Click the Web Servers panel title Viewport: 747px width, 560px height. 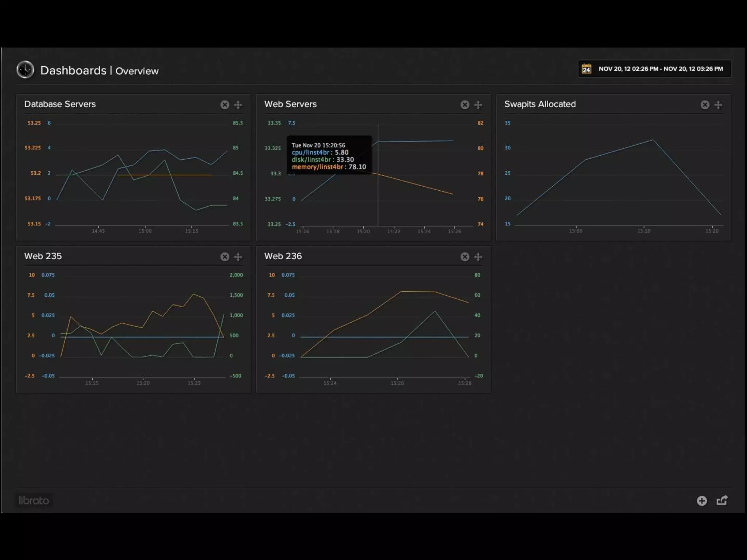pyautogui.click(x=290, y=104)
